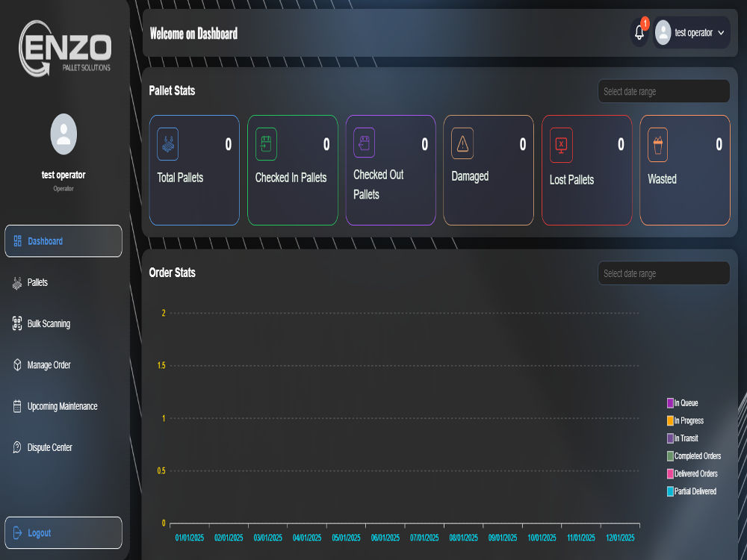Click the Logout arrow icon
747x560 pixels.
click(18, 533)
